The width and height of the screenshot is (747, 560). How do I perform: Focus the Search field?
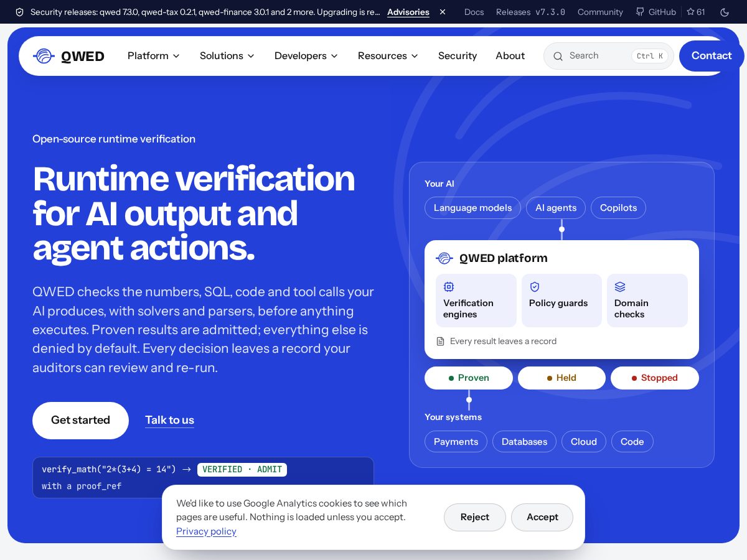point(609,56)
